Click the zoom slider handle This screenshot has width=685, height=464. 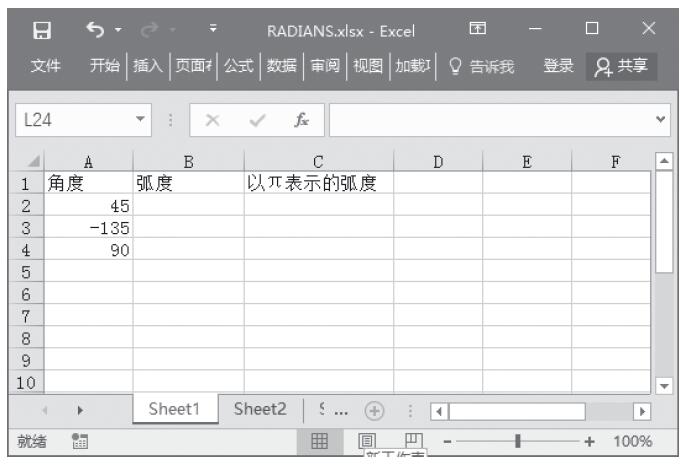pos(517,441)
